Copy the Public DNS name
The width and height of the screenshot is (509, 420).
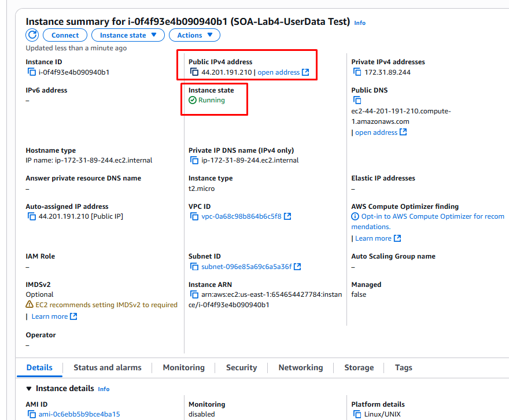click(x=357, y=101)
